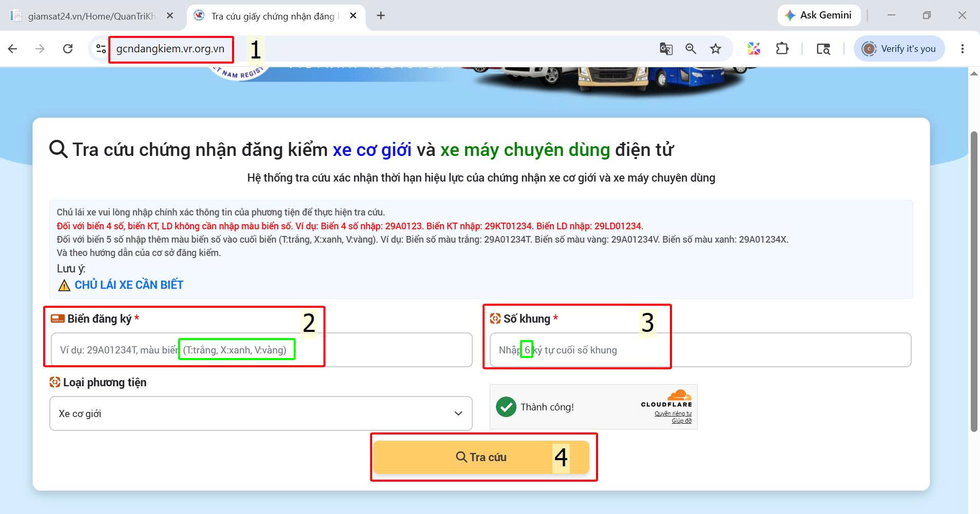Click the scrollbar up arrow
980x514 pixels.
point(974,74)
